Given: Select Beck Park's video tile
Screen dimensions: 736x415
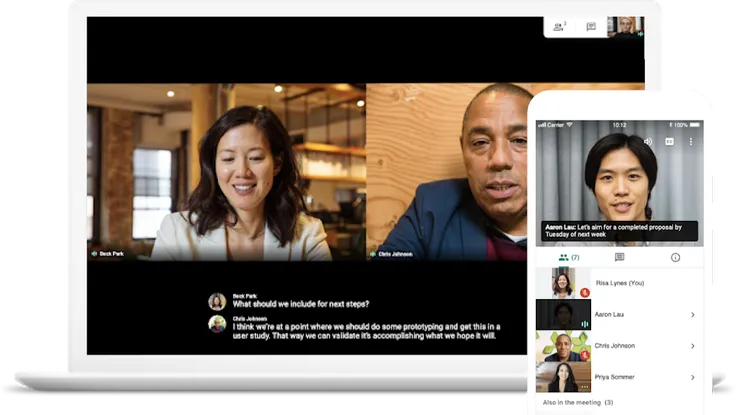Looking at the screenshot, I should pyautogui.click(x=226, y=172).
